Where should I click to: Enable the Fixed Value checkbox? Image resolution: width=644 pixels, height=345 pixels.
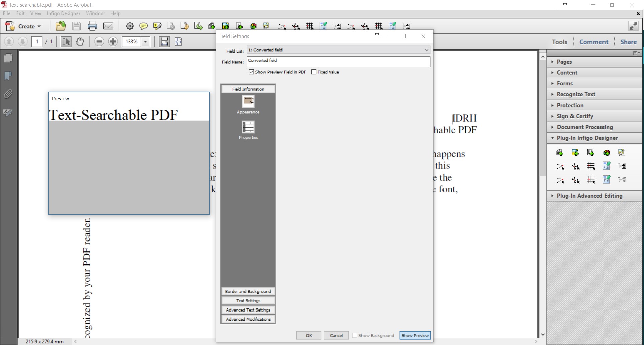pos(314,72)
